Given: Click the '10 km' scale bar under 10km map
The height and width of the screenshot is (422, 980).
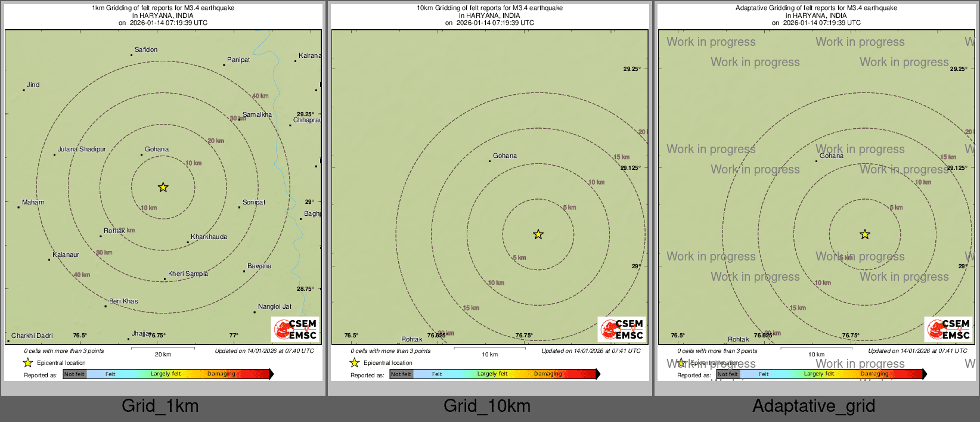Looking at the screenshot, I should [x=489, y=351].
